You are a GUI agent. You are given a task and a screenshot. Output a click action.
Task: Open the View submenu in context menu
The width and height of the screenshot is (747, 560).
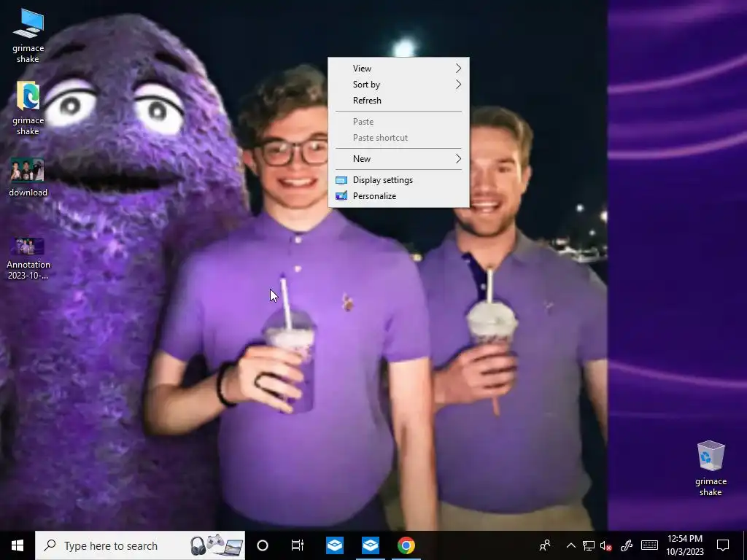[399, 69]
